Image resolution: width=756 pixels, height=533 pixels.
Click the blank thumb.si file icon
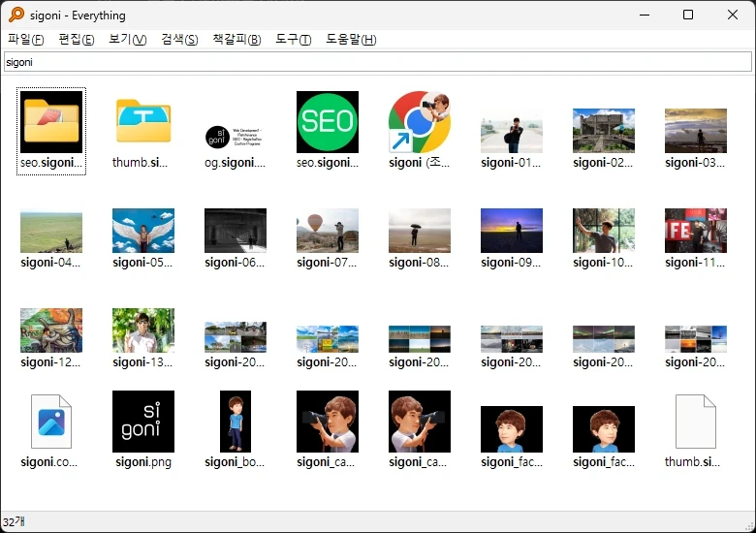click(x=695, y=422)
